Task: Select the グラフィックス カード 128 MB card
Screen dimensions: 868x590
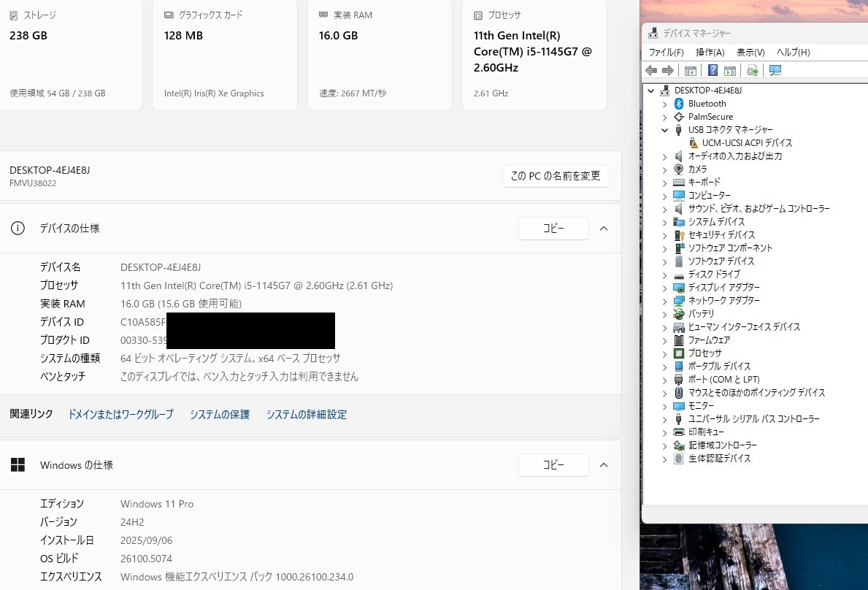Action: coord(225,55)
